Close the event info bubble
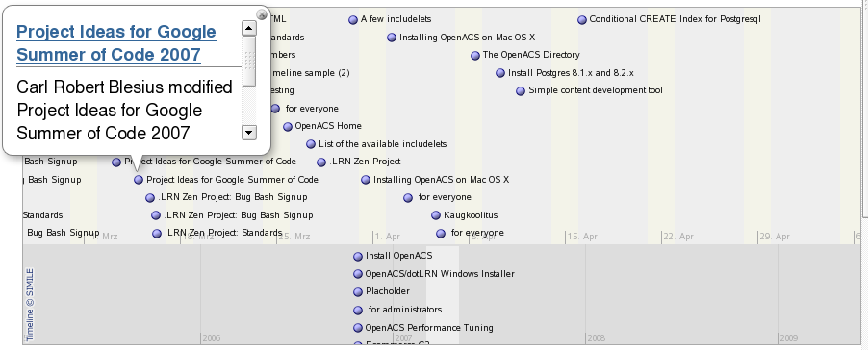This screenshot has height=350, width=868. pyautogui.click(x=263, y=14)
